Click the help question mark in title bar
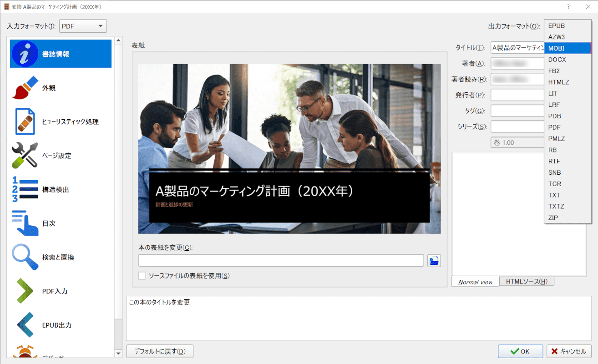 pos(568,7)
